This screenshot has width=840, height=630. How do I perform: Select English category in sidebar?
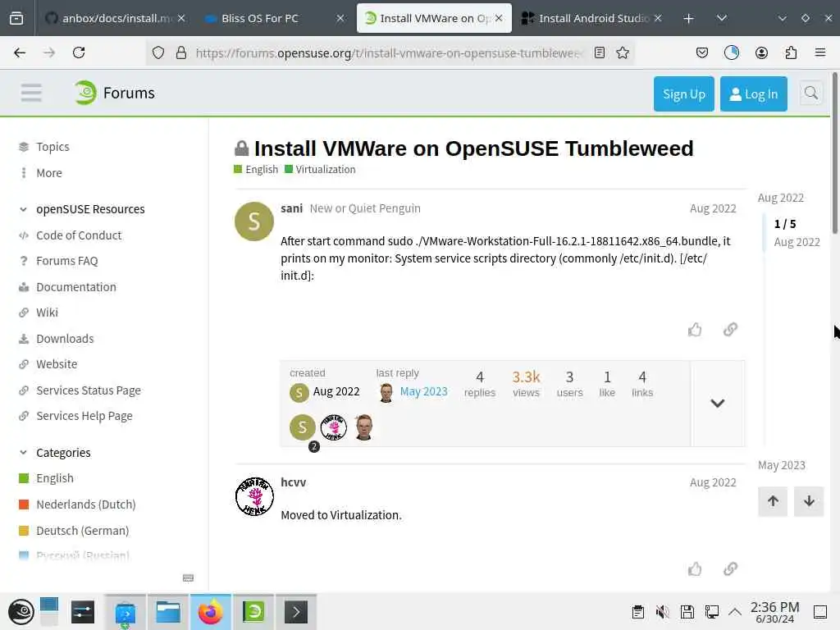click(55, 478)
